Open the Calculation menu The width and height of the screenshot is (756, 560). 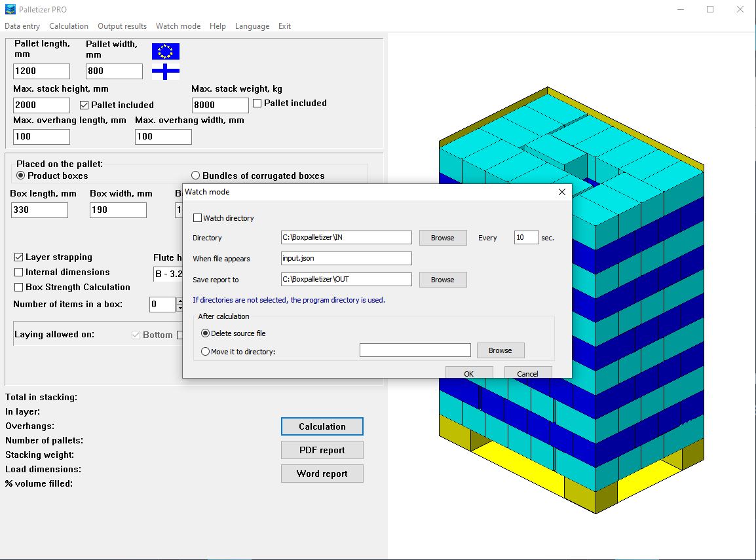click(69, 26)
